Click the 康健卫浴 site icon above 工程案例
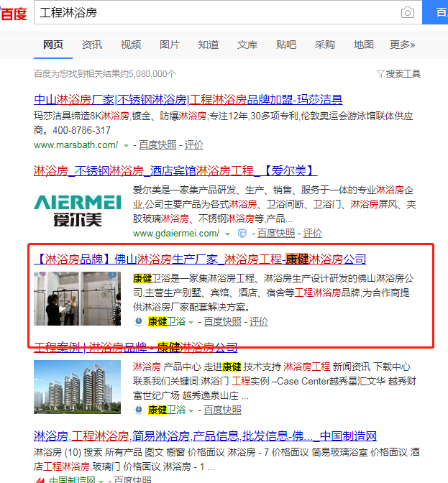 pyautogui.click(x=139, y=321)
